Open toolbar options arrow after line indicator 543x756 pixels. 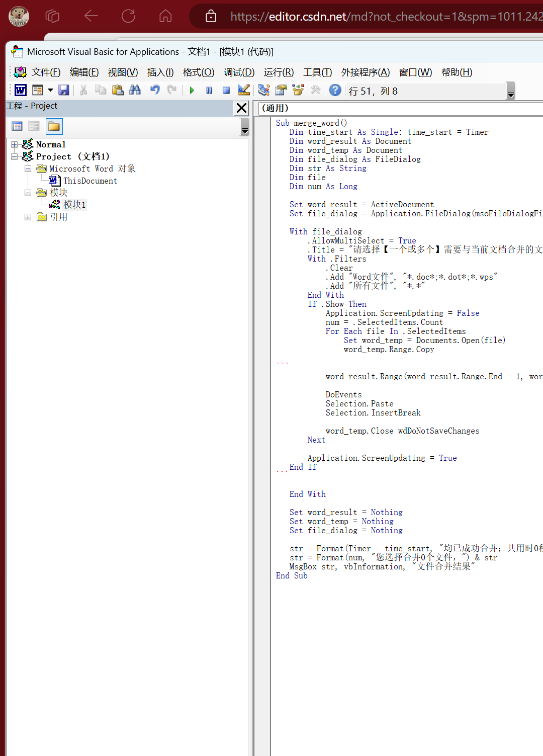pos(511,91)
